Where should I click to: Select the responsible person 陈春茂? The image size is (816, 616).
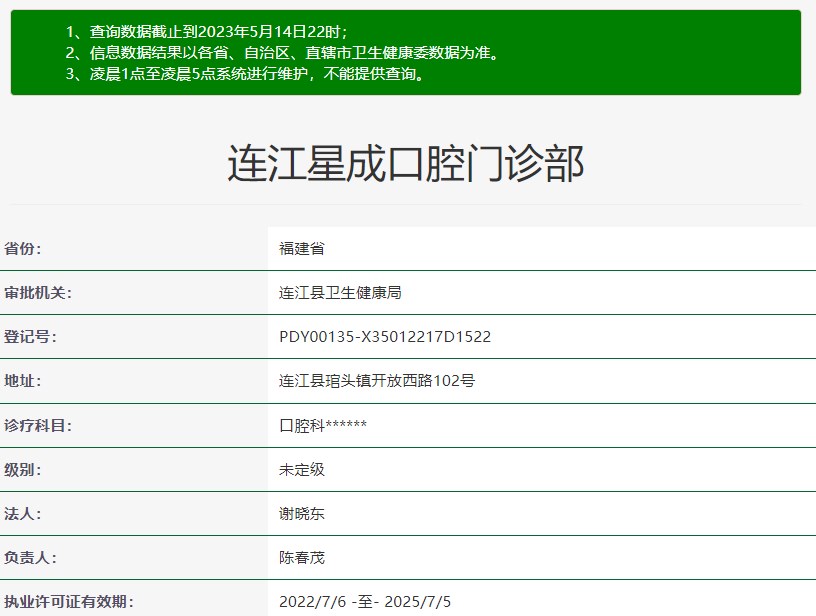[302, 558]
